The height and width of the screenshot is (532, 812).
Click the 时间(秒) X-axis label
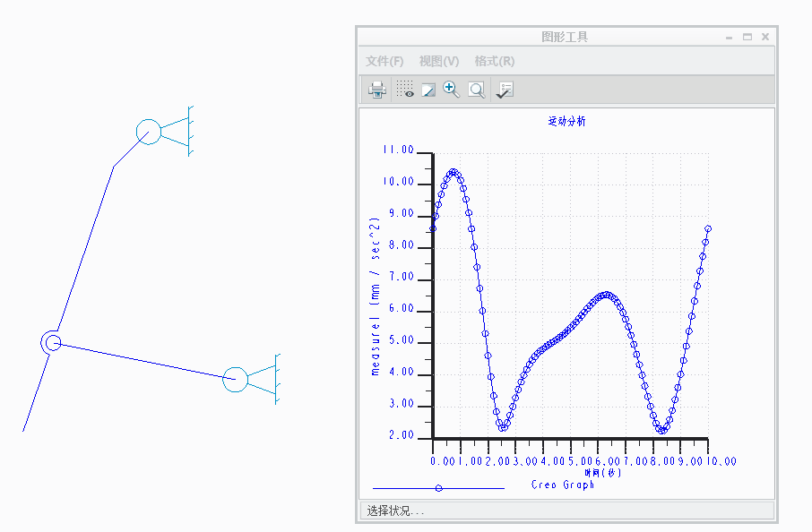tap(602, 472)
